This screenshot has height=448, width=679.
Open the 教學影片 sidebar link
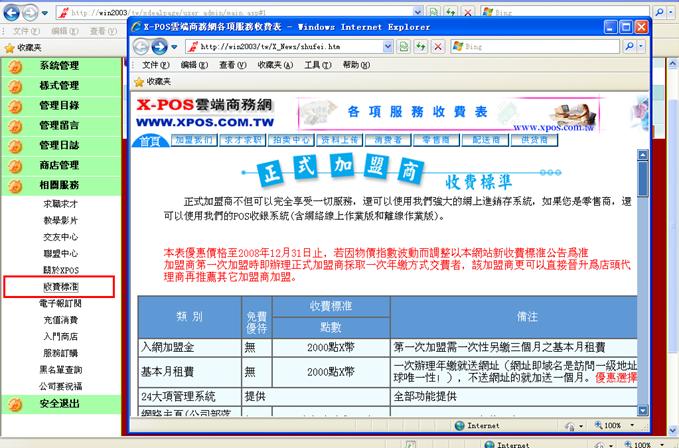pos(58,220)
